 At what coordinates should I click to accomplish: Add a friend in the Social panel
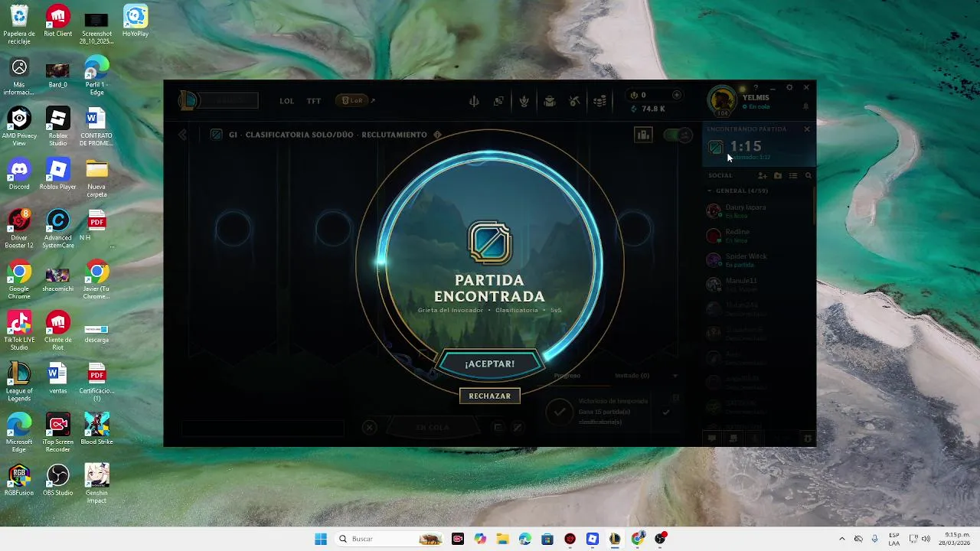click(763, 175)
